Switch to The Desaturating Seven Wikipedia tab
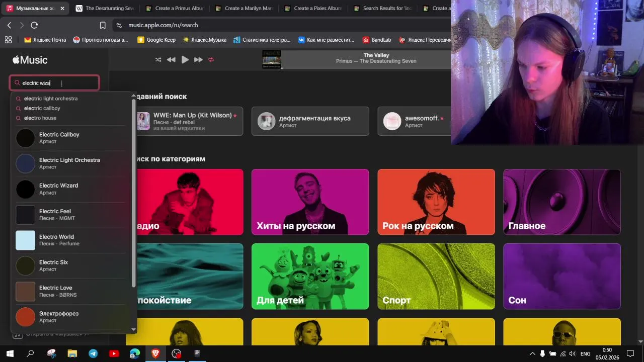Viewport: 644px width, 362px height. click(104, 8)
